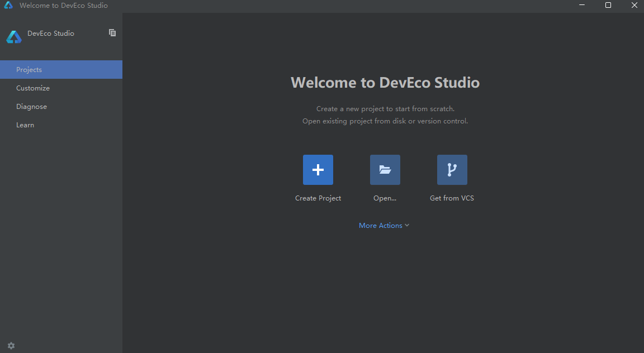Screen dimensions: 644x353
Task: Click the window minimize control
Action: 581,5
